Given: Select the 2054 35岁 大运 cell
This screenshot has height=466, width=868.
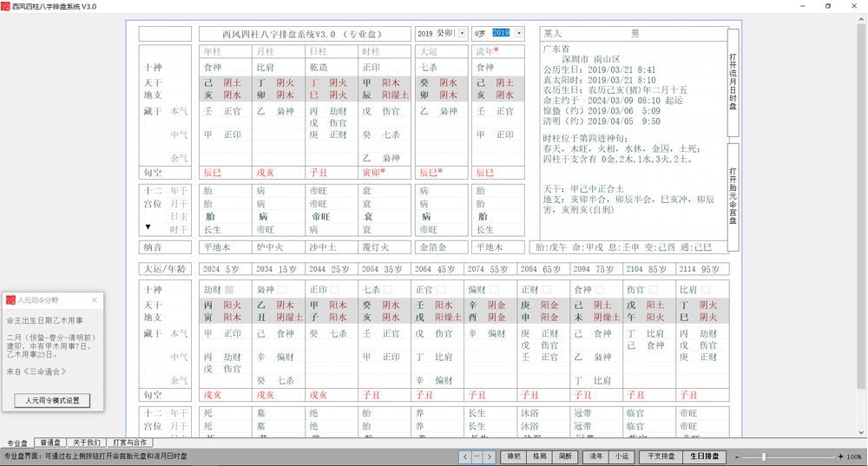Looking at the screenshot, I should (385, 269).
